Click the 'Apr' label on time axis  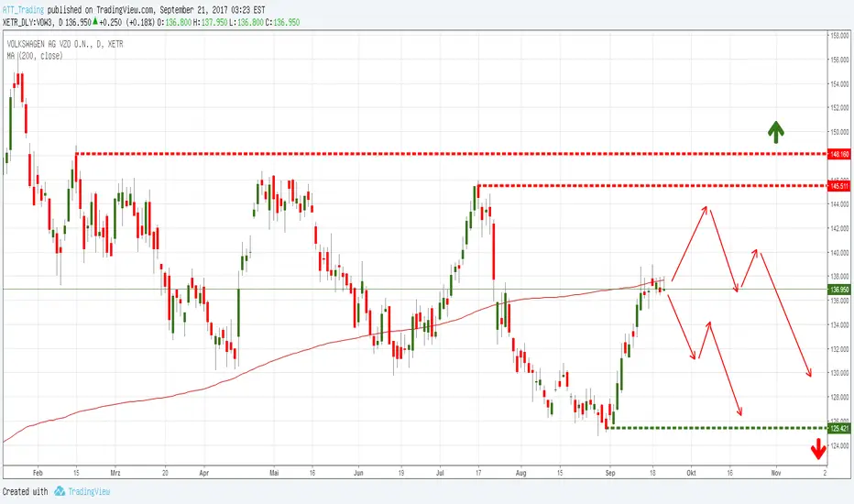coord(203,473)
